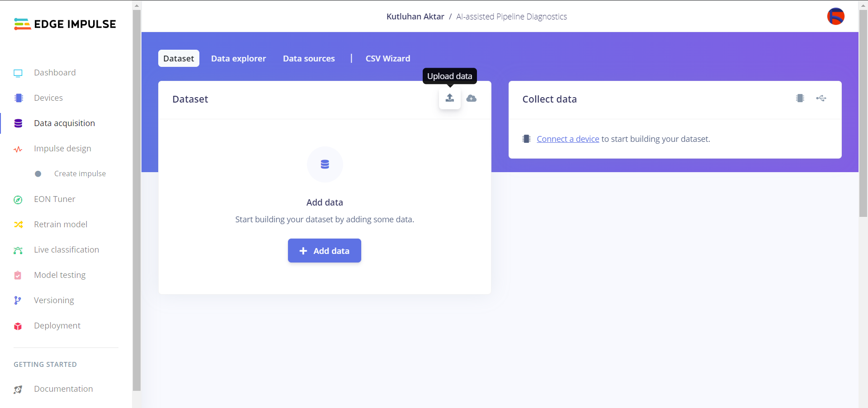Click the blue Add data button
868x408 pixels.
(325, 251)
